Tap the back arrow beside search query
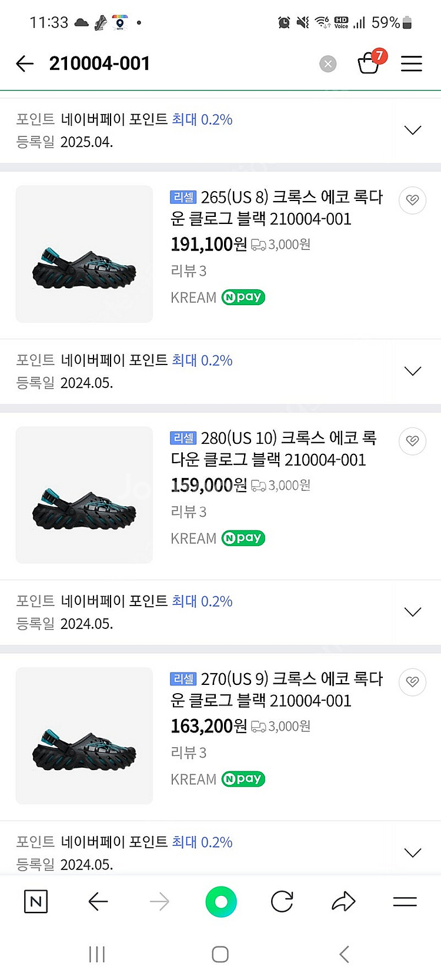Screen dimensions: 441x980 pos(25,63)
